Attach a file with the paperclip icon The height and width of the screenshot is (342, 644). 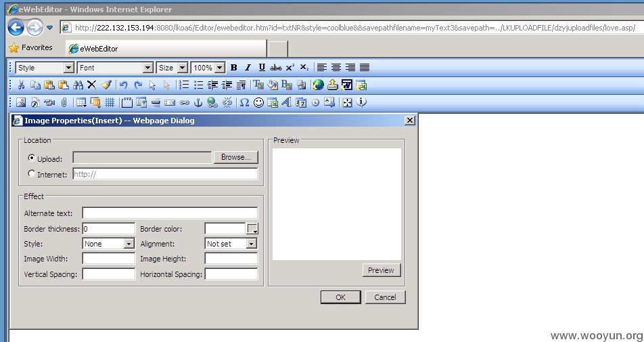tap(64, 102)
